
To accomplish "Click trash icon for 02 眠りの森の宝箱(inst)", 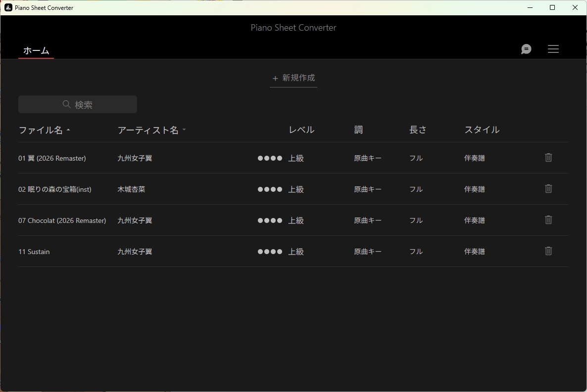I will coord(548,188).
